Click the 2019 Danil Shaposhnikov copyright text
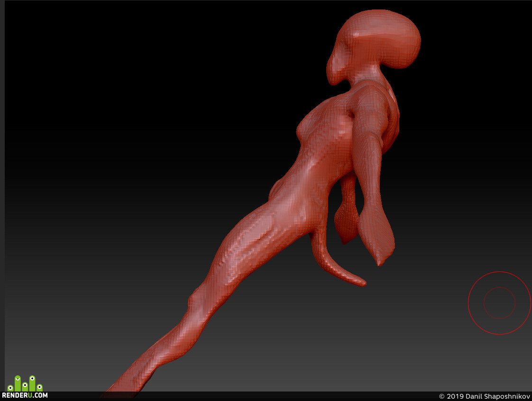 pos(484,396)
